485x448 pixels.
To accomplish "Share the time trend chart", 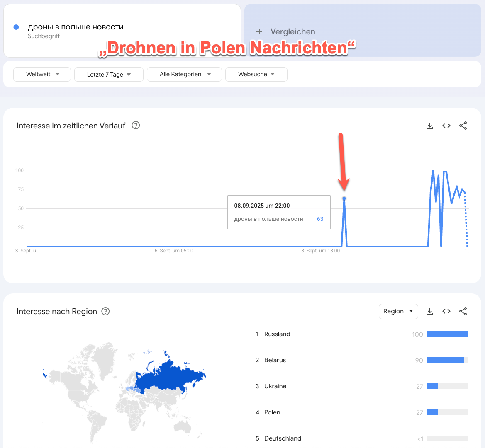I will (x=463, y=126).
